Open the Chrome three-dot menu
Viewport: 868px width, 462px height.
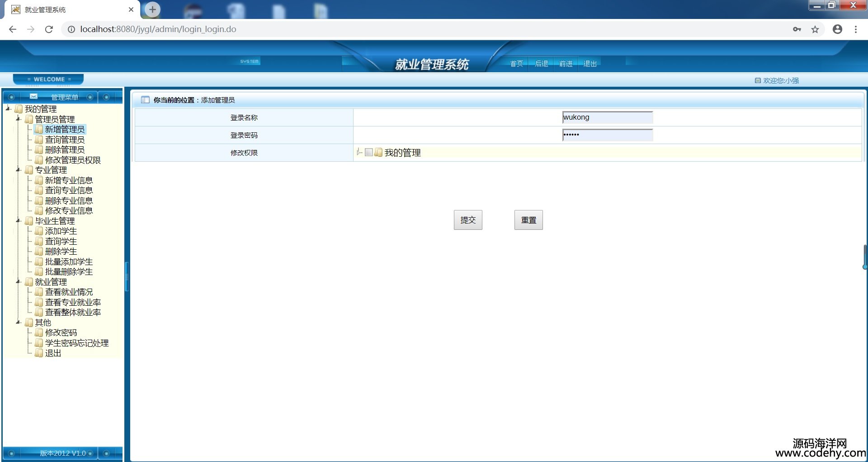(x=856, y=29)
